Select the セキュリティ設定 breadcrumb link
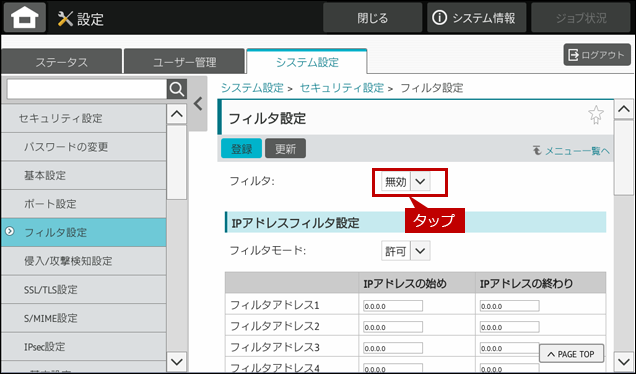 pyautogui.click(x=342, y=88)
